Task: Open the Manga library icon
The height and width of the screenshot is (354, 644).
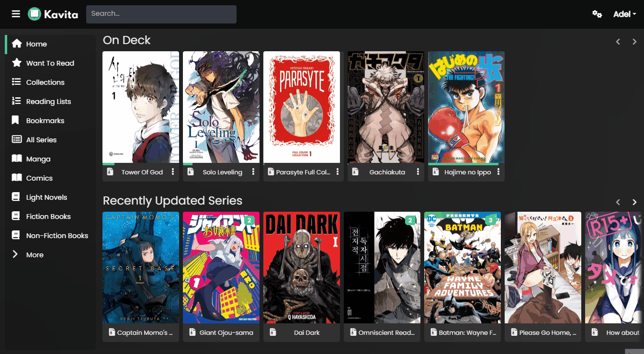Action: [17, 159]
